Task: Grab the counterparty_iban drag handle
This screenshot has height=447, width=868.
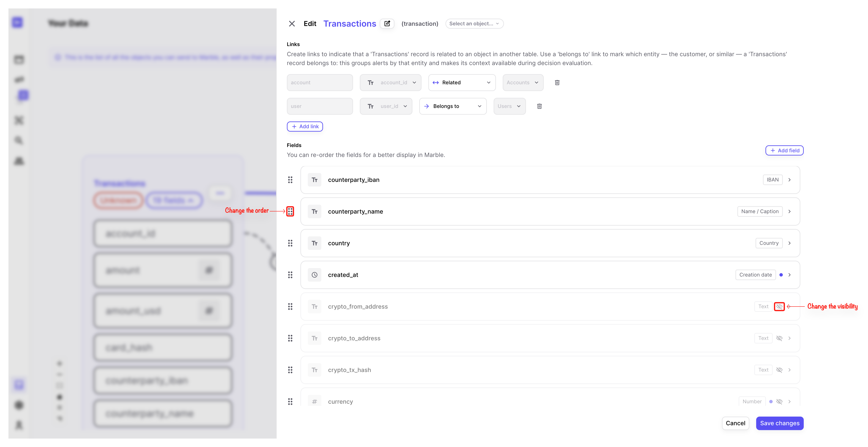Action: tap(290, 180)
